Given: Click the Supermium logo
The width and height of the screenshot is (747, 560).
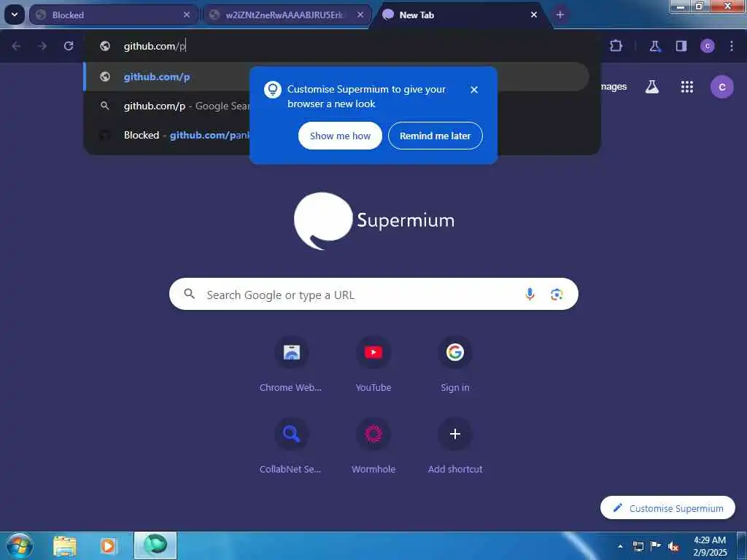Looking at the screenshot, I should [x=374, y=220].
